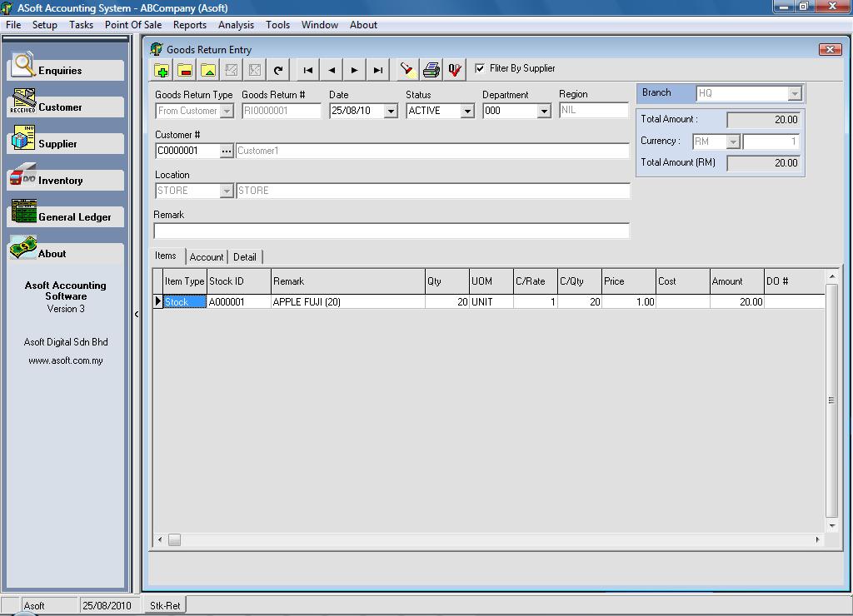Switch to the Account tab
Screen dimensions: 853x616
pos(207,257)
